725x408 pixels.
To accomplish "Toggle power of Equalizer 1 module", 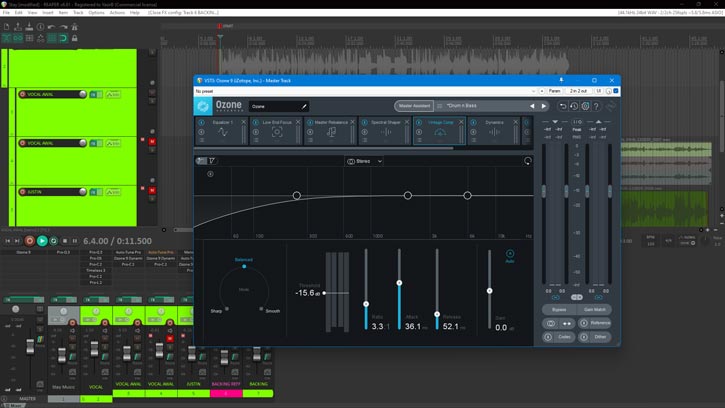I will (x=202, y=122).
